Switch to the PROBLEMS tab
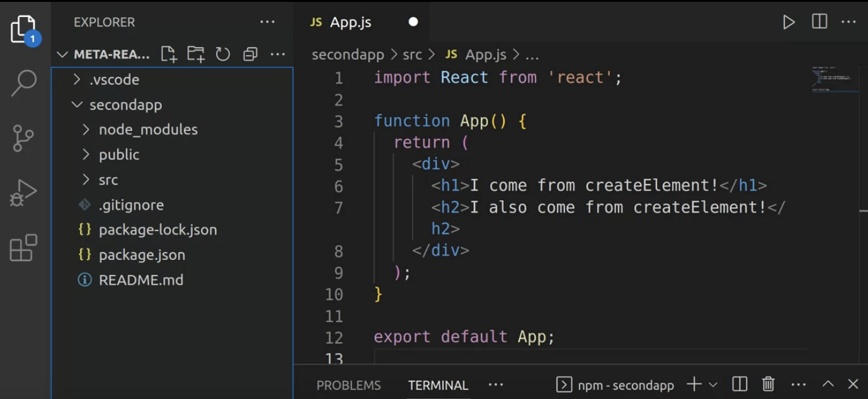The width and height of the screenshot is (868, 399). coord(349,385)
